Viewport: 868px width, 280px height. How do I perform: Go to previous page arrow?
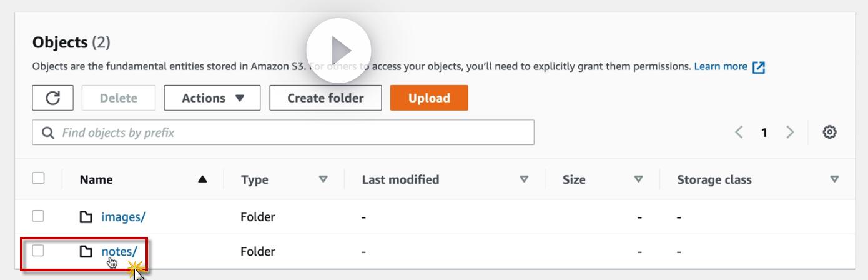[x=739, y=132]
